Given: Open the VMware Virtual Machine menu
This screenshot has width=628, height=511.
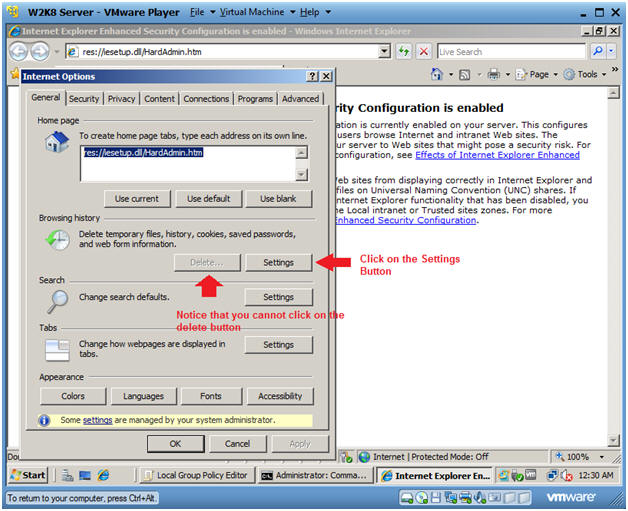Looking at the screenshot, I should pos(258,12).
